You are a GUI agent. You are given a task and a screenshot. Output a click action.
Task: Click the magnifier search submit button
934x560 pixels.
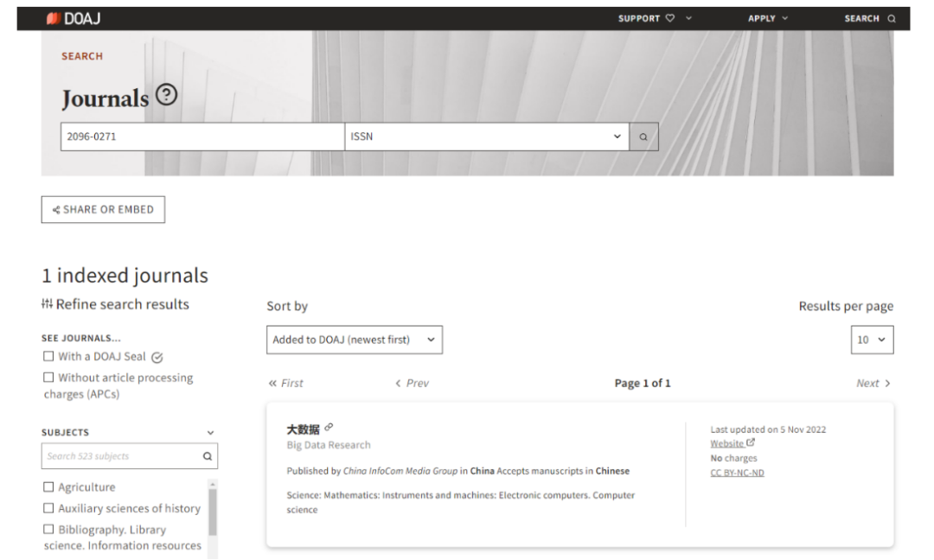[x=643, y=137]
